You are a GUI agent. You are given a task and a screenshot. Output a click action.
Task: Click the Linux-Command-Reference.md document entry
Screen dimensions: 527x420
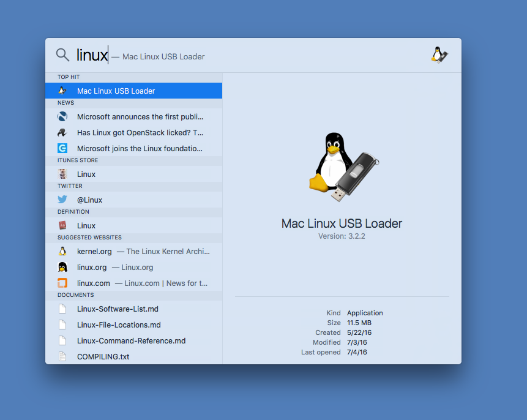point(130,340)
